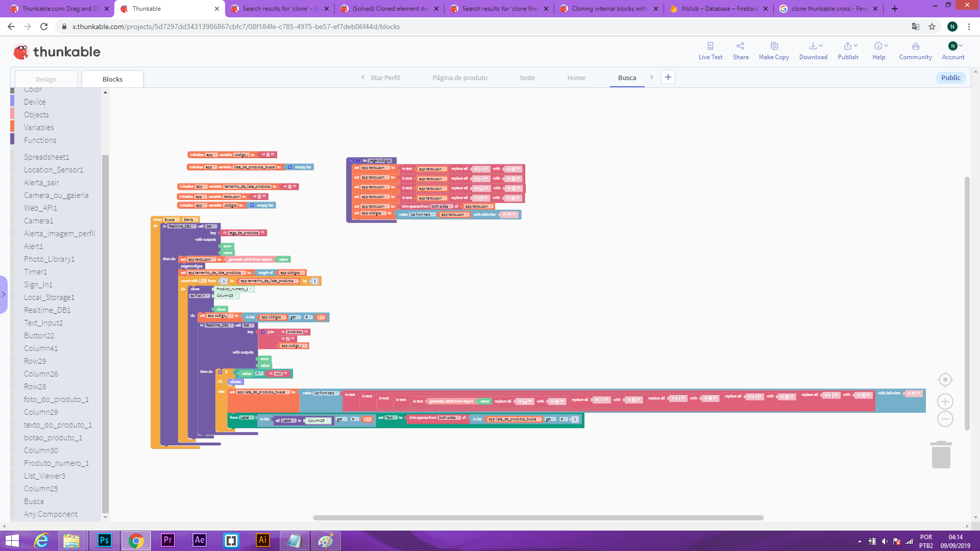Select Web_API1 component
Image resolution: width=980 pixels, height=551 pixels.
(40, 208)
